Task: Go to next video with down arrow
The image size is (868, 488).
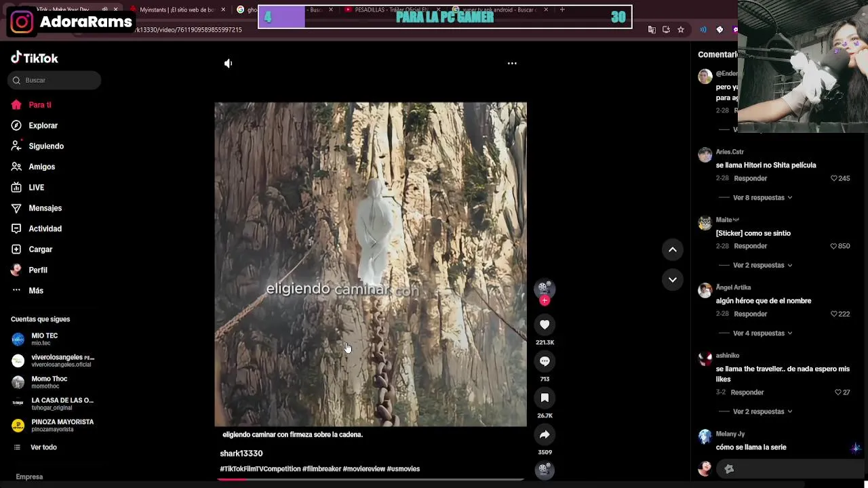Action: pos(673,279)
